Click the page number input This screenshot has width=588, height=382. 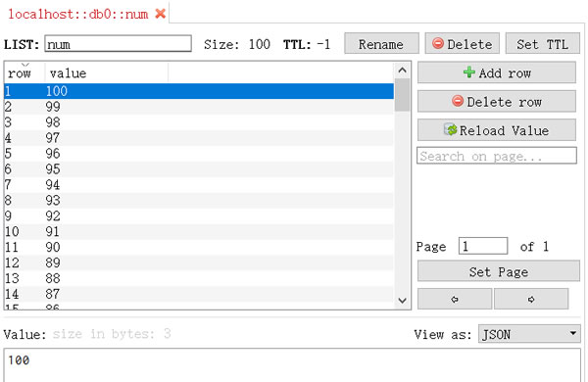coord(483,246)
